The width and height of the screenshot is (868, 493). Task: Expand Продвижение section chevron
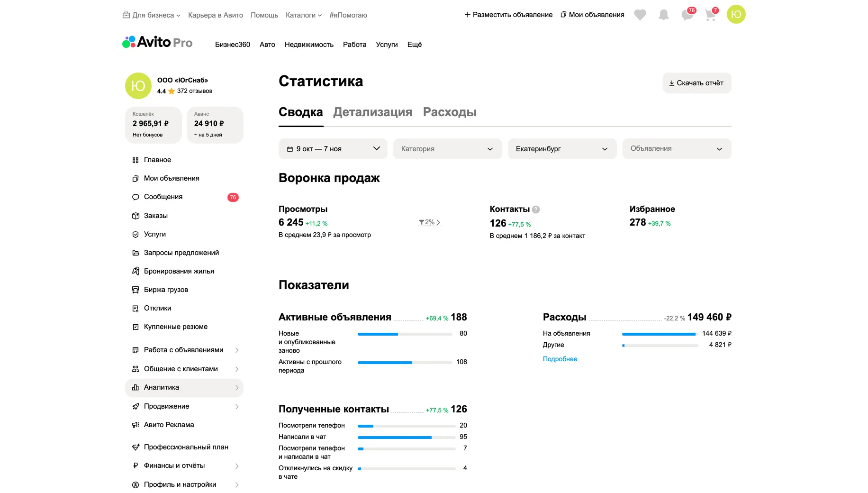tap(237, 406)
